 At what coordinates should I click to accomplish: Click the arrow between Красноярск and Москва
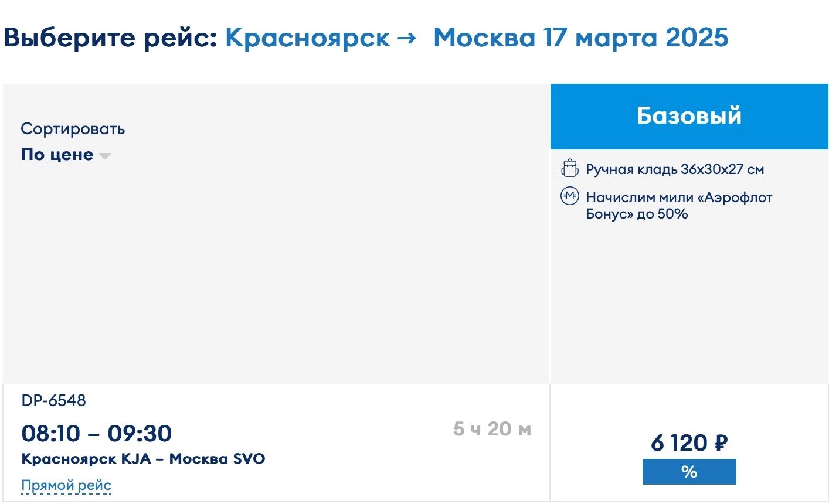point(406,39)
